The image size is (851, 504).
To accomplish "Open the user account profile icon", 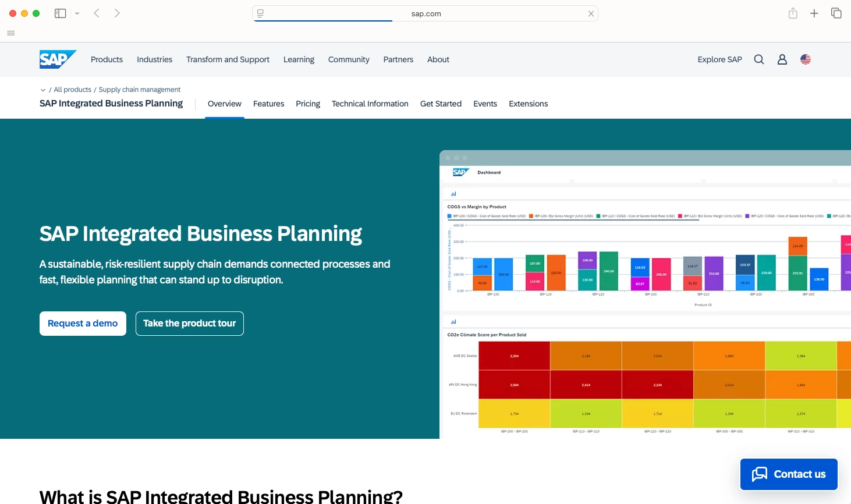I will 782,59.
